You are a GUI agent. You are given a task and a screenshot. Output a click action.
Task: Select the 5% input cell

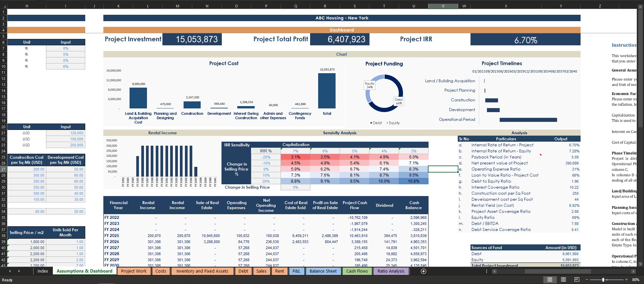(66, 54)
